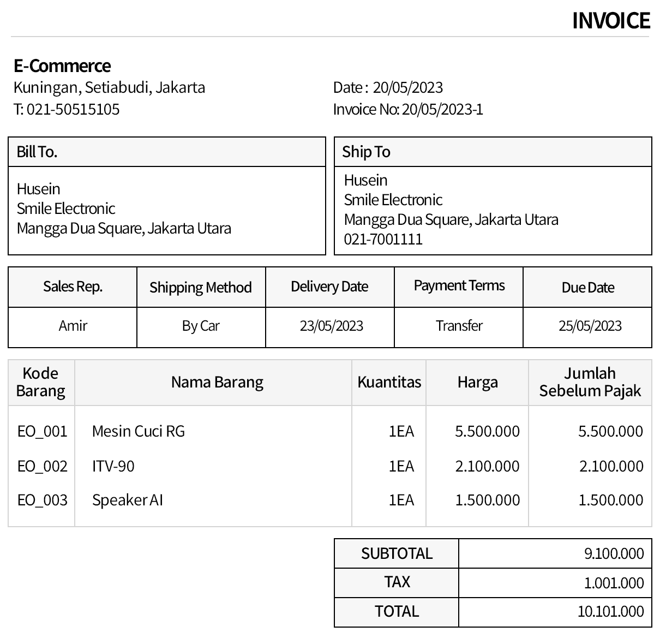Image resolution: width=660 pixels, height=644 pixels.
Task: Click item code EO_001
Action: click(41, 431)
